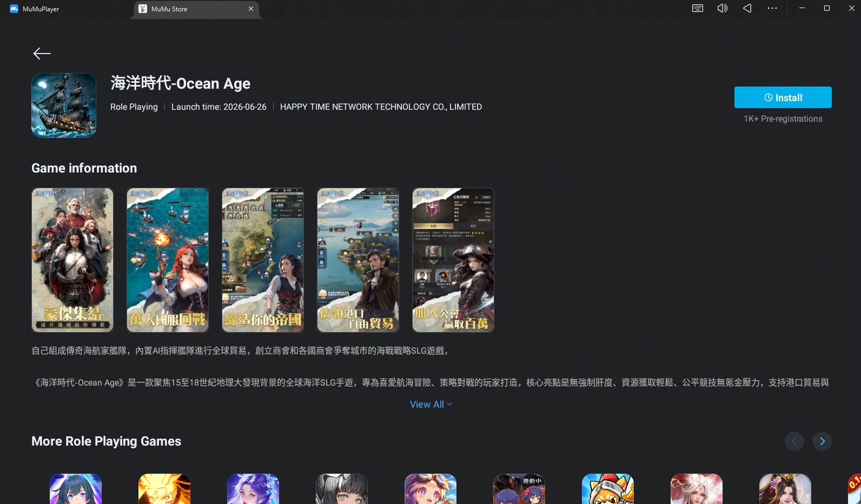Open game icon with glowing orange ninja figure
The image size is (861, 504).
click(x=164, y=489)
